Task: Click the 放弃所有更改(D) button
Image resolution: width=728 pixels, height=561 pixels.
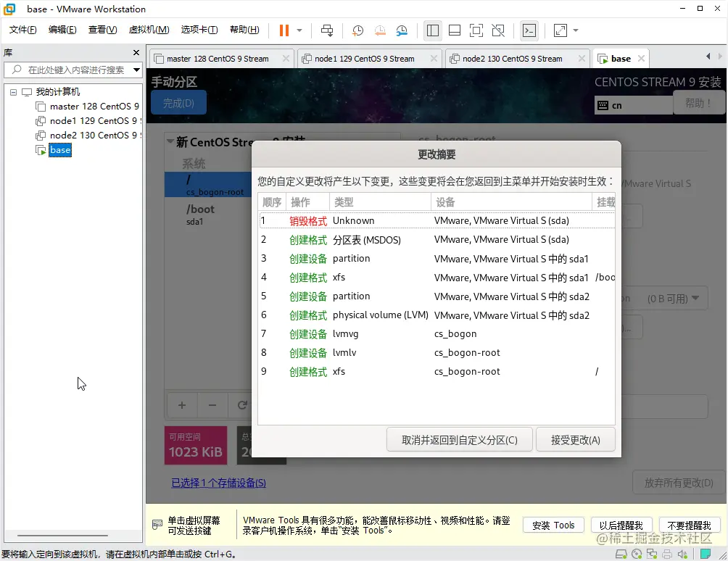Action: click(x=679, y=483)
